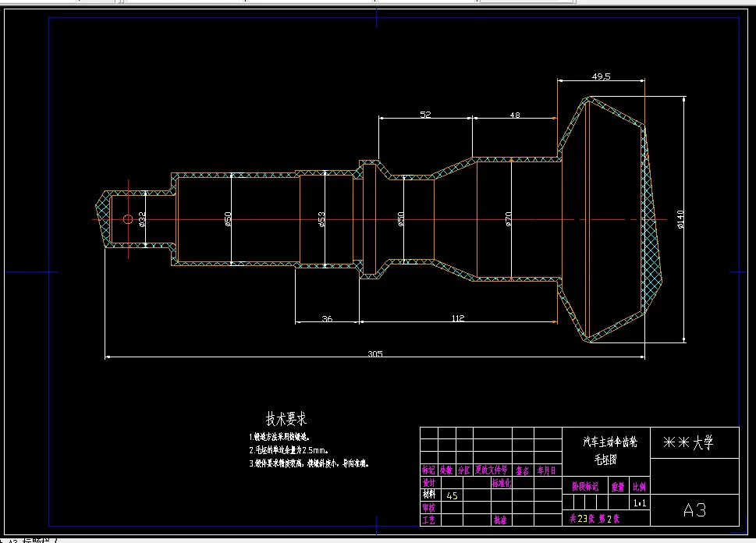Select the 36 dimension text

pos(327,318)
